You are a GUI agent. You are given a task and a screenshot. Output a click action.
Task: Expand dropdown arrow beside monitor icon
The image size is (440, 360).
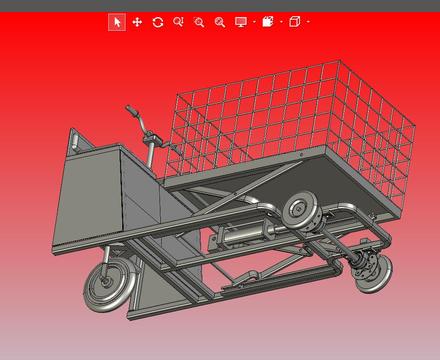(x=254, y=22)
